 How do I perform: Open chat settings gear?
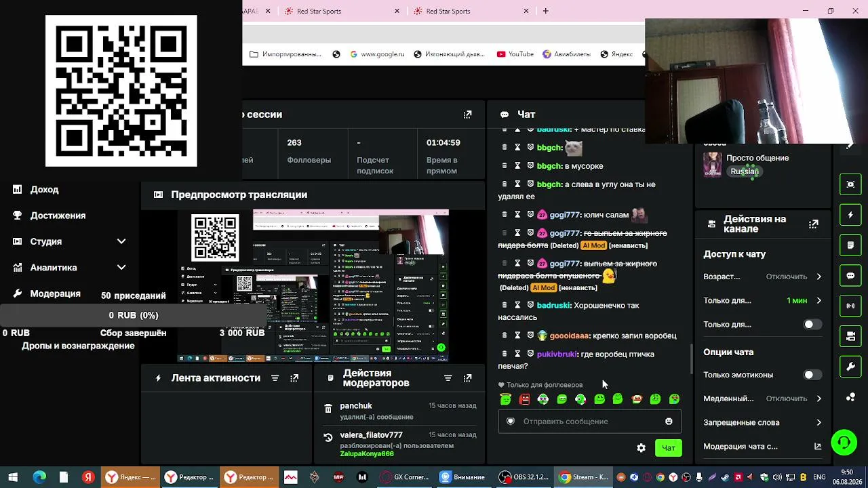tap(641, 448)
